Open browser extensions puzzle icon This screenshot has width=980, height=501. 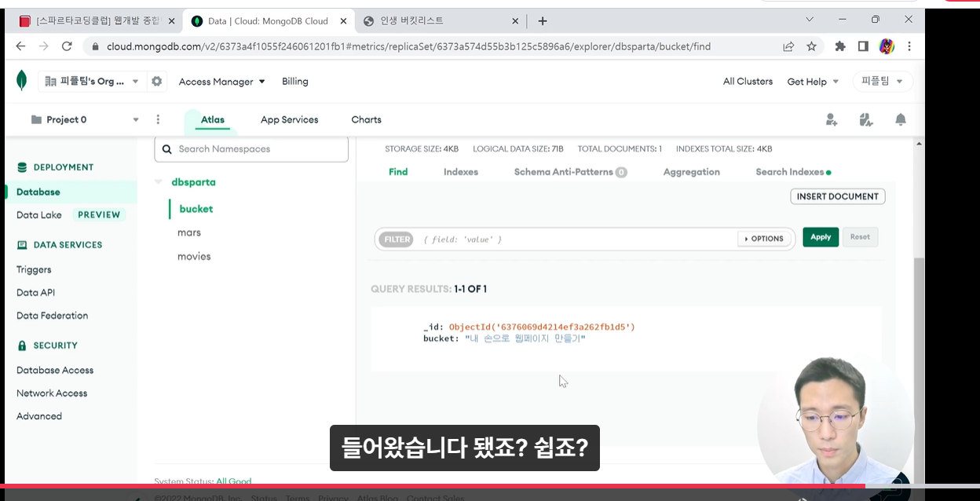coord(840,46)
